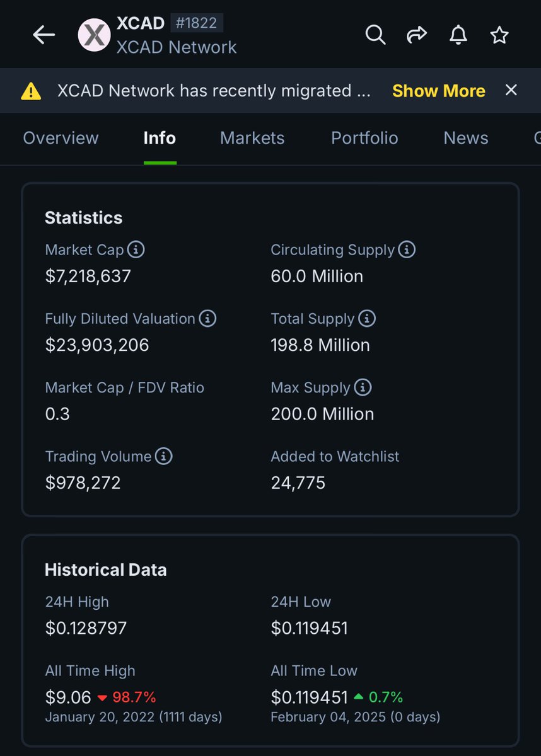Click the Added to Watchlist label
The height and width of the screenshot is (756, 541).
click(x=335, y=456)
